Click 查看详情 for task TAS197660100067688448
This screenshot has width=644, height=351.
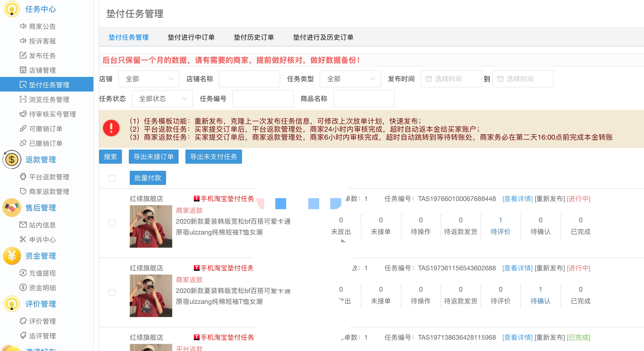point(517,199)
